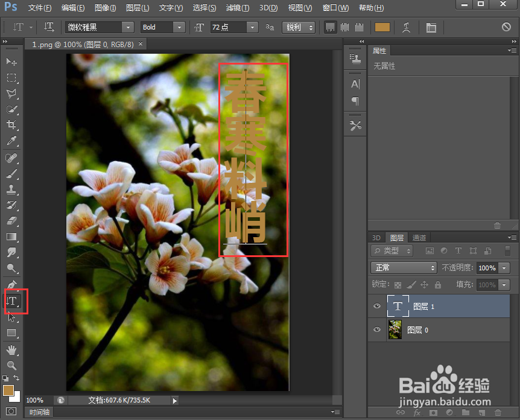The height and width of the screenshot is (420, 520).
Task: Select the Vertical Type tool
Action: tap(12, 301)
